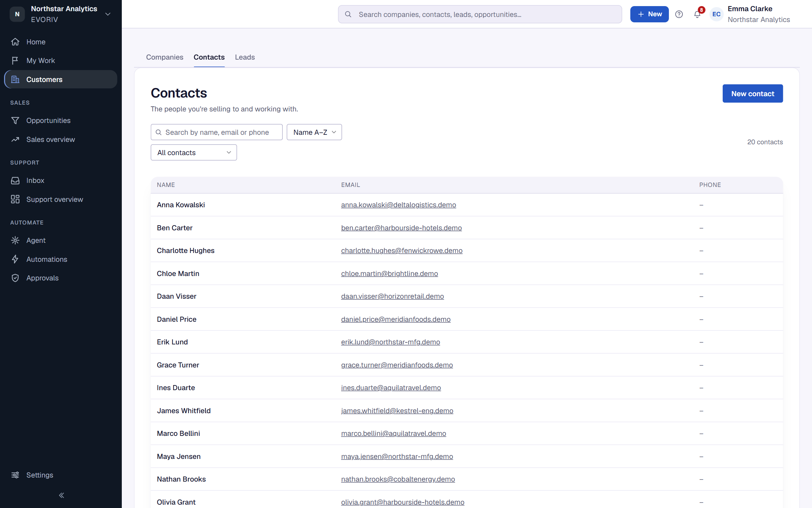Click the Northstar Analytics N logo
812x508 pixels.
(x=17, y=14)
